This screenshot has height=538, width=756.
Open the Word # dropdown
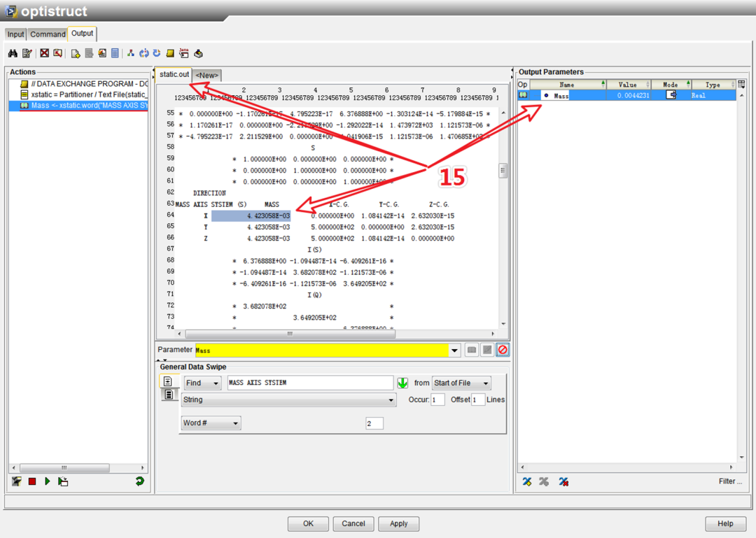(x=211, y=423)
